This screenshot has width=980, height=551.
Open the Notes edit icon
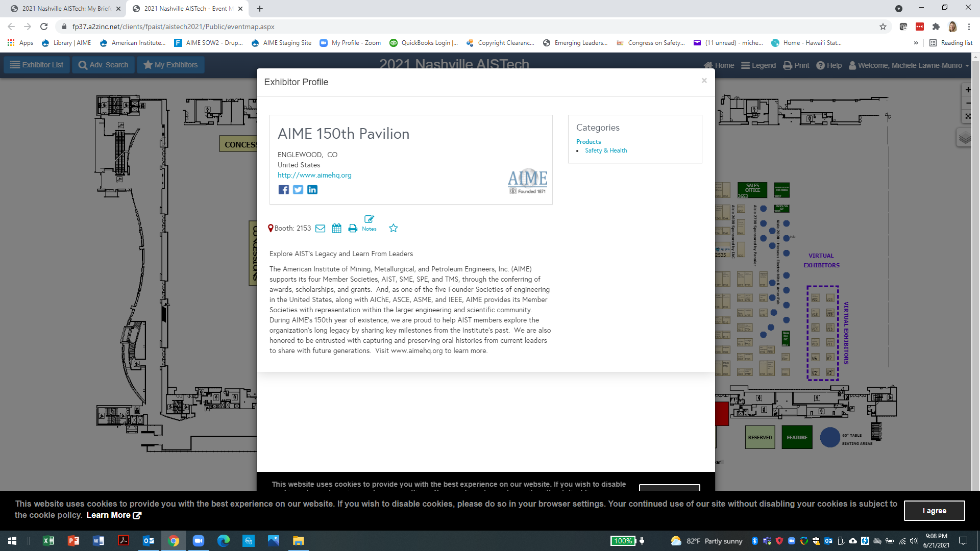pos(369,223)
